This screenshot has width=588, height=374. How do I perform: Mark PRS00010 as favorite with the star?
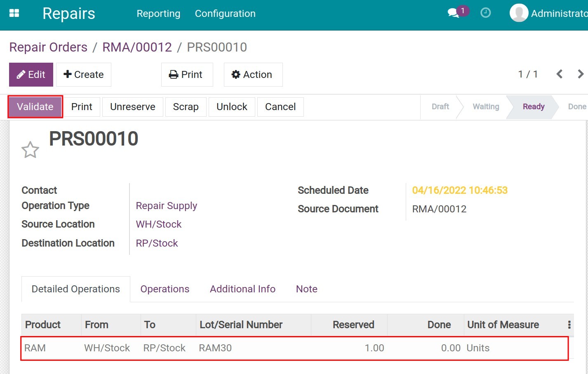pos(30,150)
